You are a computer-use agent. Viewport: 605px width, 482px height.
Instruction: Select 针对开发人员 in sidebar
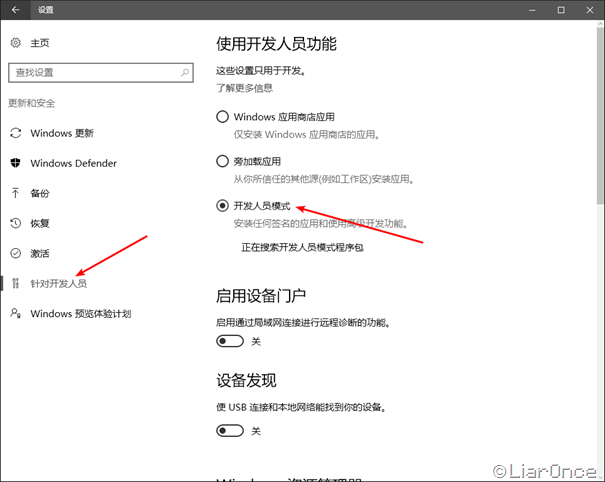tap(59, 284)
